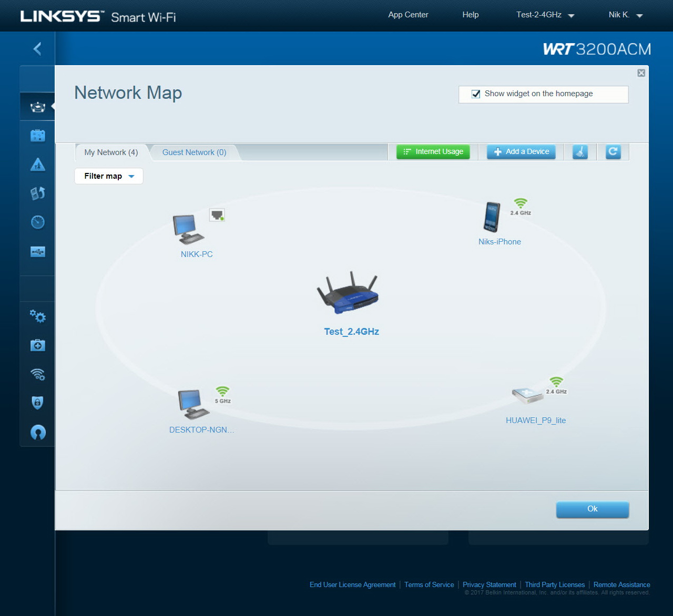The height and width of the screenshot is (616, 673).
Task: Close the Network Map dialog
Action: click(x=641, y=73)
